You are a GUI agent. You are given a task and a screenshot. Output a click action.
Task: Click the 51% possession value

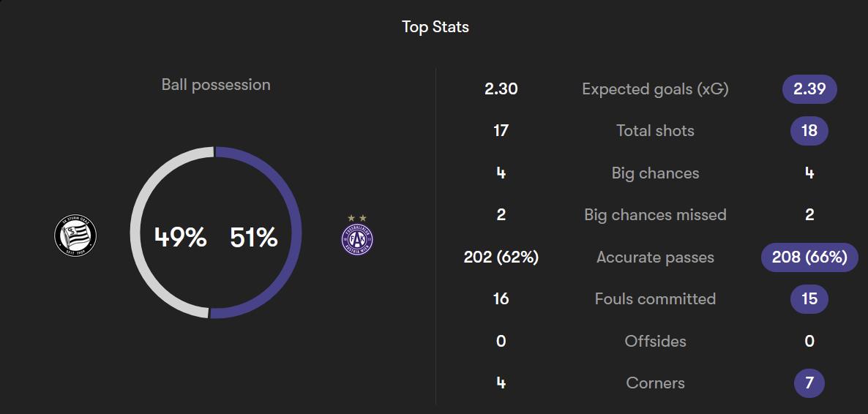[253, 237]
